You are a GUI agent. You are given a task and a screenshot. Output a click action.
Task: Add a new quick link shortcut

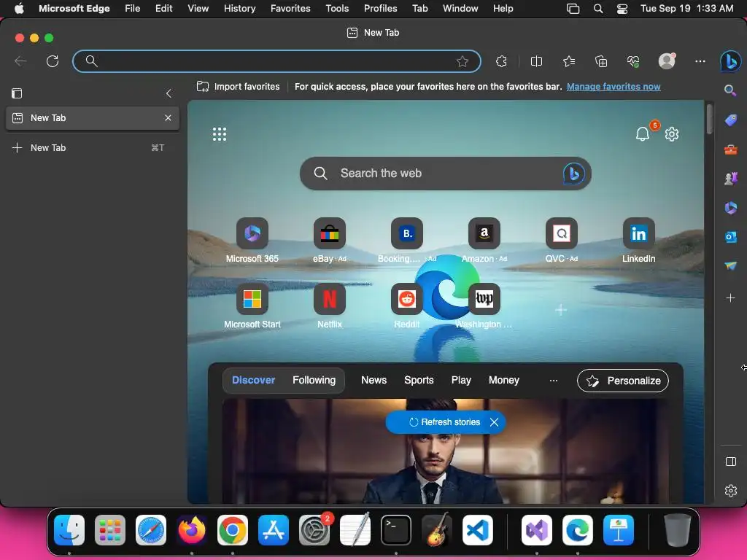pos(561,310)
